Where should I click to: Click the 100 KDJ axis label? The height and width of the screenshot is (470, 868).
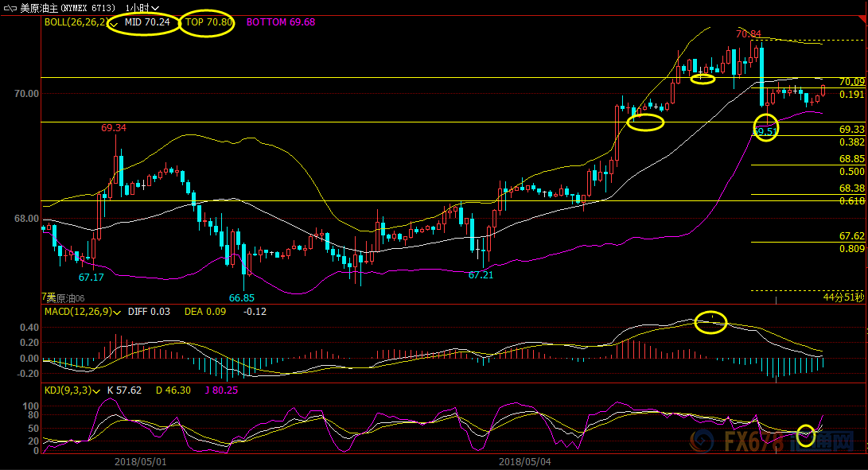click(31, 406)
